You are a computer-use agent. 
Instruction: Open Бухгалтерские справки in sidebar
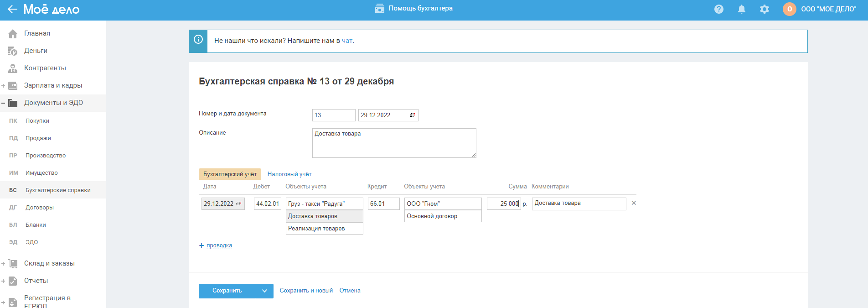click(x=58, y=190)
